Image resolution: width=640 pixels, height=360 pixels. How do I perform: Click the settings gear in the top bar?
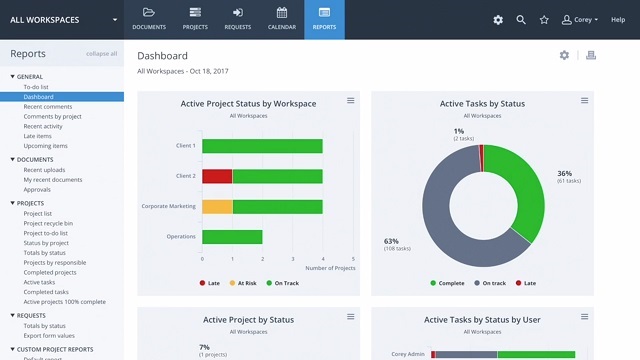tap(498, 20)
